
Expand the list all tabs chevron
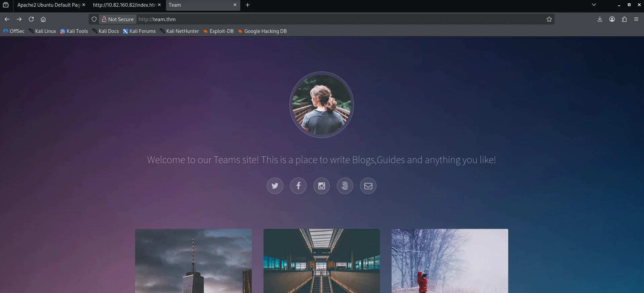pyautogui.click(x=594, y=5)
